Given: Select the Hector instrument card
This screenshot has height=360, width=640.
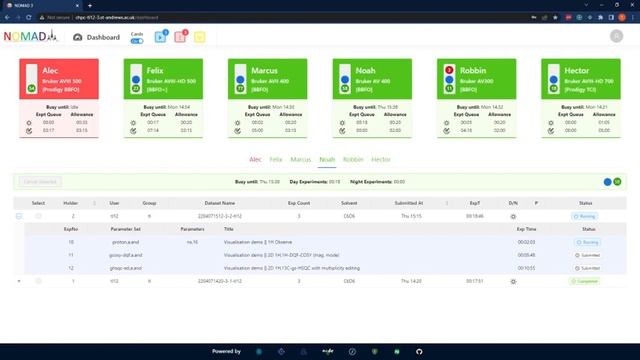Looking at the screenshot, I should [x=581, y=98].
